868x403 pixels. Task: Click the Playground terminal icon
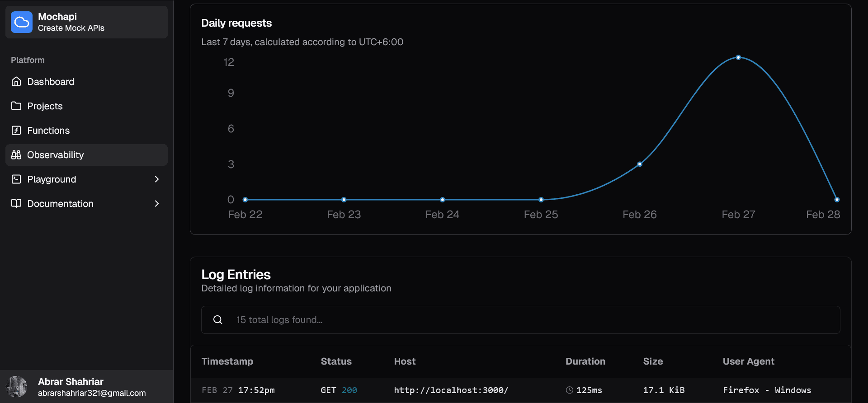(16, 179)
